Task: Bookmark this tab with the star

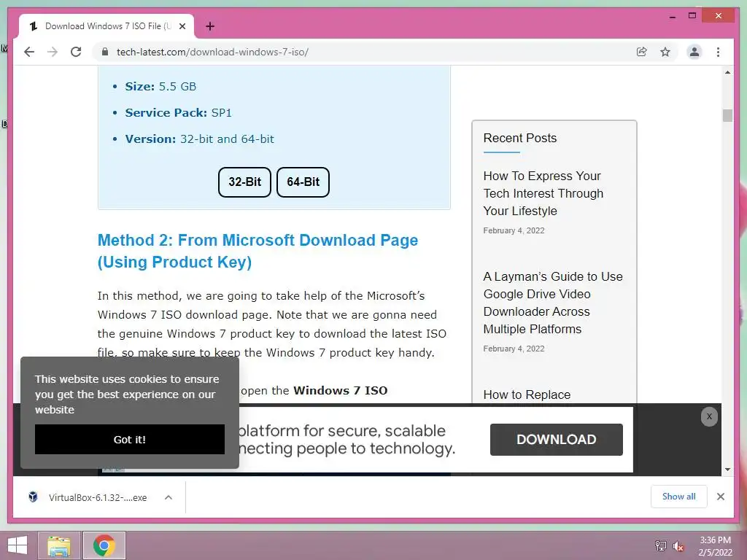Action: pos(665,52)
